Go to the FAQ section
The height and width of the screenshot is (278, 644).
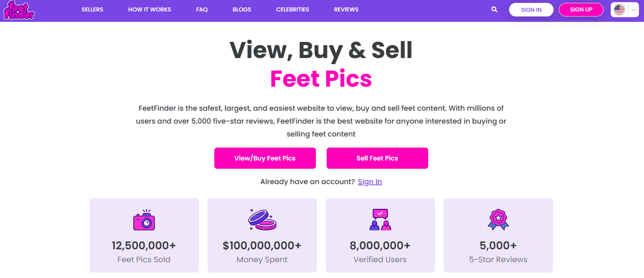point(201,9)
